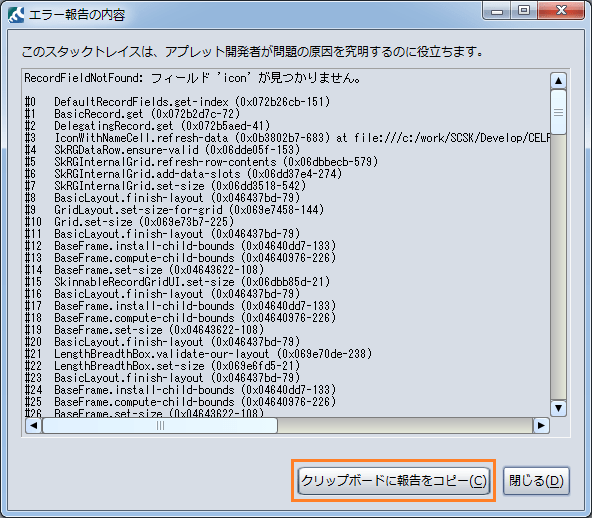Click line #13 BaseFrame.compute-child-bounds
The width and height of the screenshot is (592, 518).
pos(180,258)
